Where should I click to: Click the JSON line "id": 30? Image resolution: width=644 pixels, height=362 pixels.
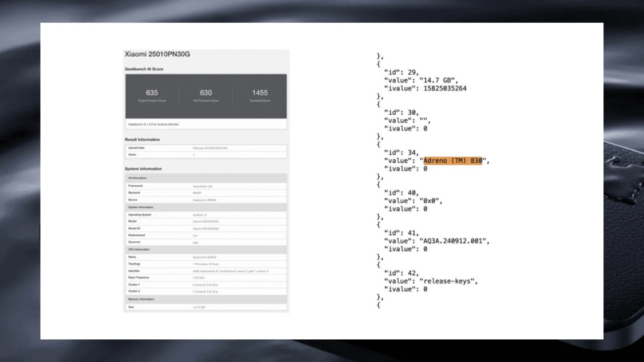401,112
